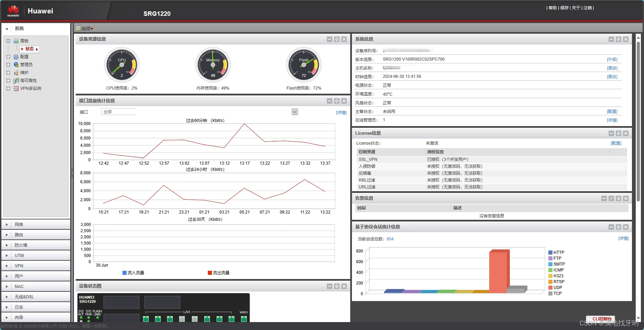This screenshot has height=330, width=644.
Task: Click [配置] link beside 主备状态
Action: (x=612, y=112)
